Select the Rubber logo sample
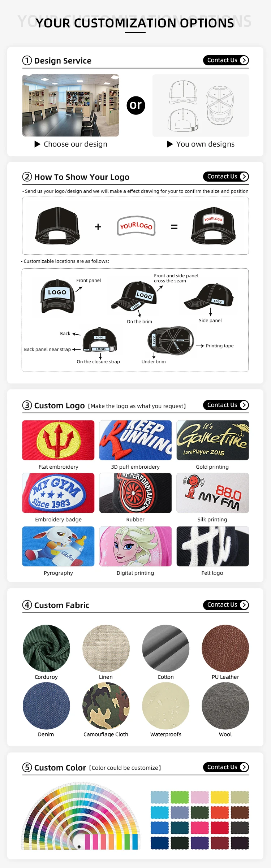Screen dimensions: 271x868 tap(135, 493)
